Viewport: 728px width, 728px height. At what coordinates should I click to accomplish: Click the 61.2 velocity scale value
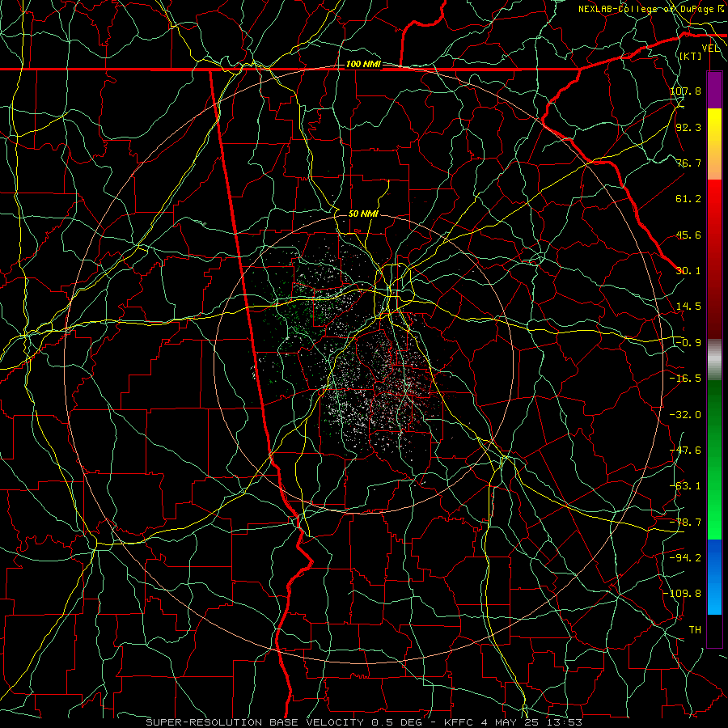[x=688, y=199]
